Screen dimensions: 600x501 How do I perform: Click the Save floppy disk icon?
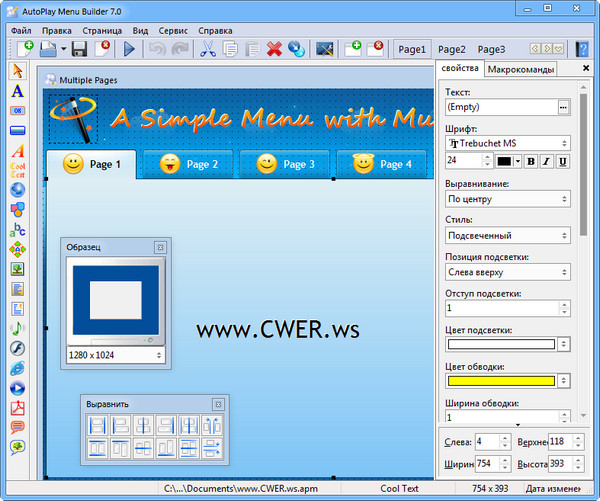click(79, 49)
